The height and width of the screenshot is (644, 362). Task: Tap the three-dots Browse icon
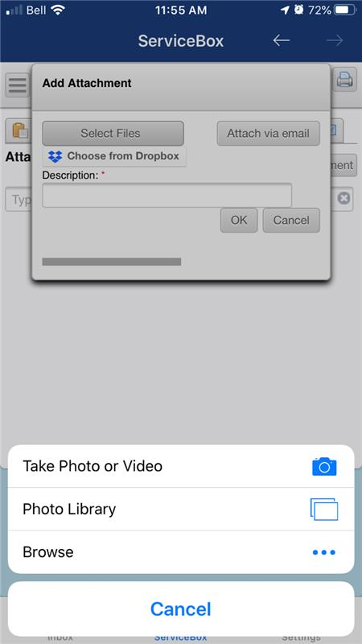(x=324, y=552)
